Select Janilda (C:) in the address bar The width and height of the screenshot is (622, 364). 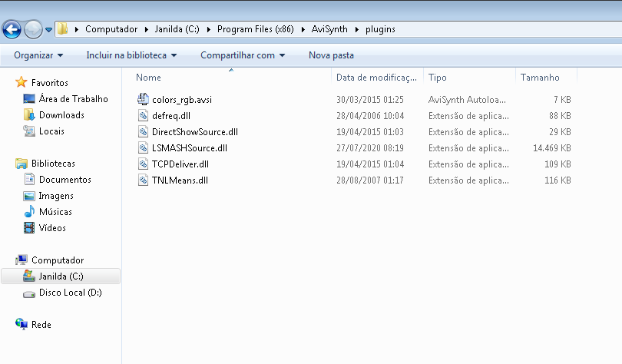177,29
